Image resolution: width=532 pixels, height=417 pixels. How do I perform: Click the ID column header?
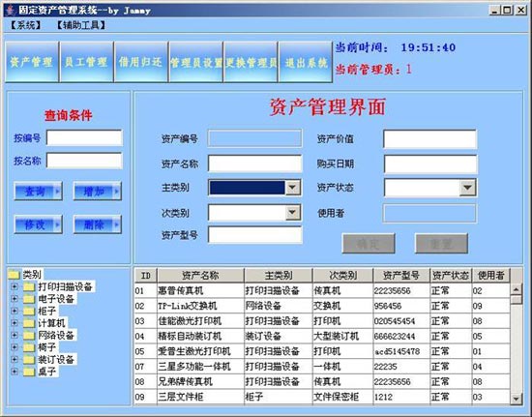tap(146, 276)
